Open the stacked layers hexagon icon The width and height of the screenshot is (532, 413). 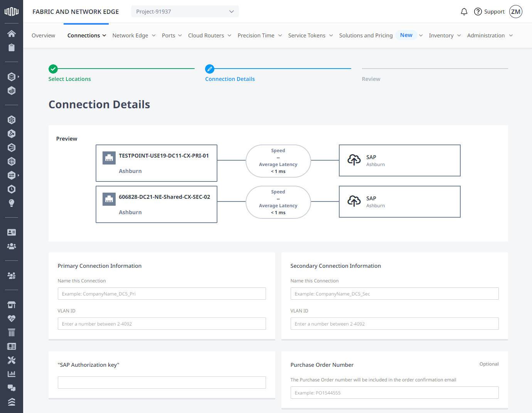(x=12, y=77)
